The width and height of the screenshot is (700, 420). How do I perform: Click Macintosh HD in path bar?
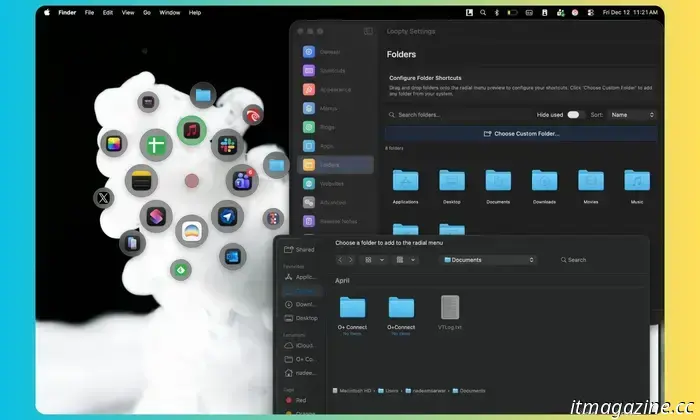pyautogui.click(x=352, y=391)
